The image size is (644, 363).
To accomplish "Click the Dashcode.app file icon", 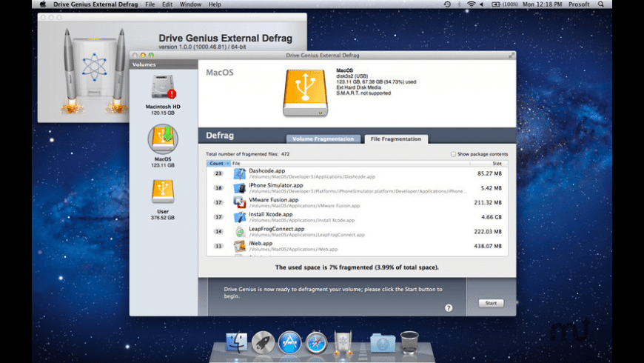I will coord(240,173).
